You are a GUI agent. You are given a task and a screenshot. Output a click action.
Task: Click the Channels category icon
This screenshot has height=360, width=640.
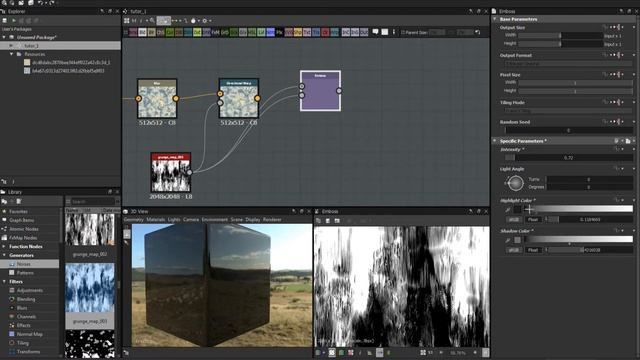tap(12, 317)
